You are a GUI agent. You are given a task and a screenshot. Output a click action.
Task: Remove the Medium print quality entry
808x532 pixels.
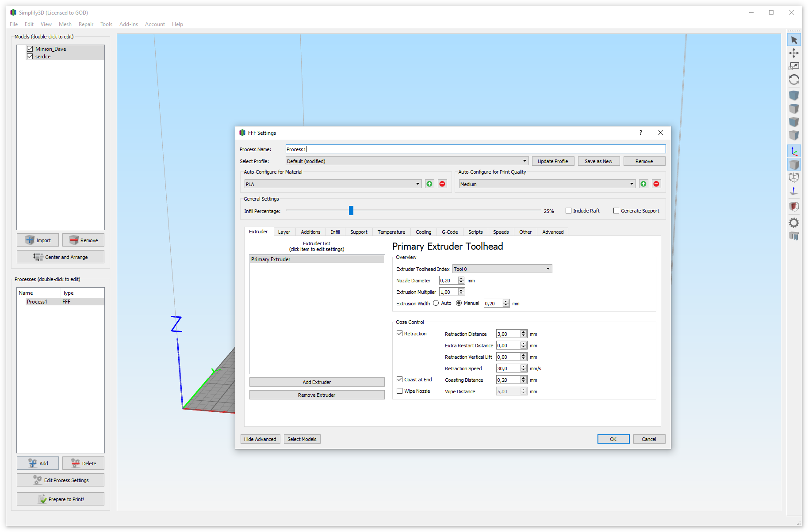[656, 184]
